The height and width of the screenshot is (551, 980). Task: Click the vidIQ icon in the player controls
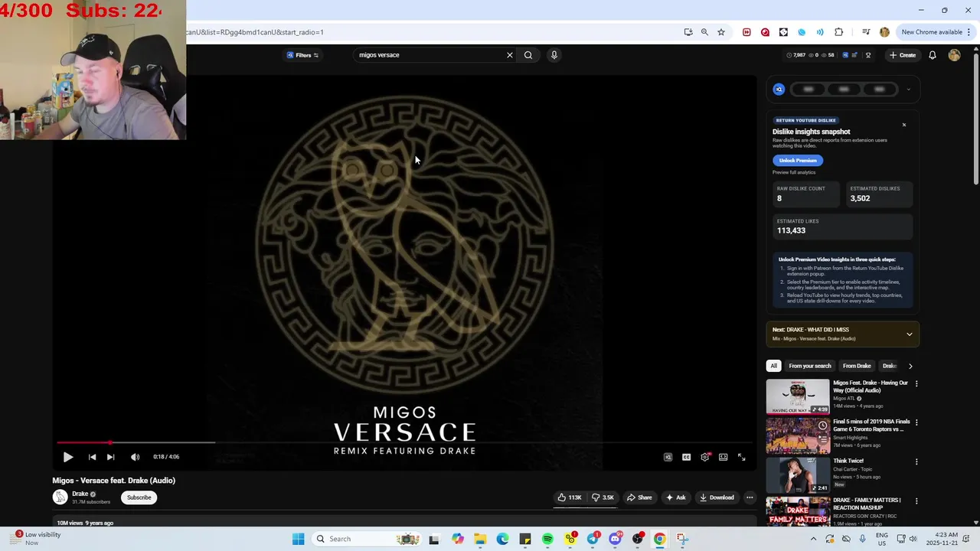(668, 457)
